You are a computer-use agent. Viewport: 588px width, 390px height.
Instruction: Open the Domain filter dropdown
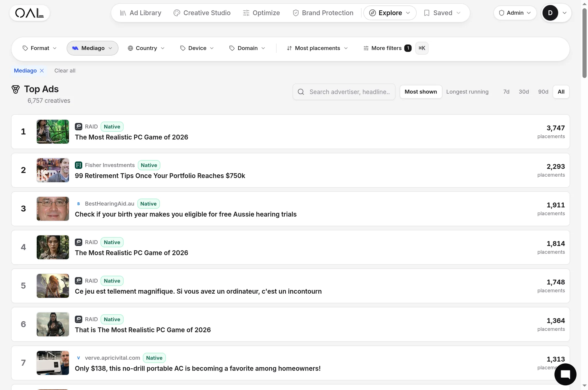247,48
